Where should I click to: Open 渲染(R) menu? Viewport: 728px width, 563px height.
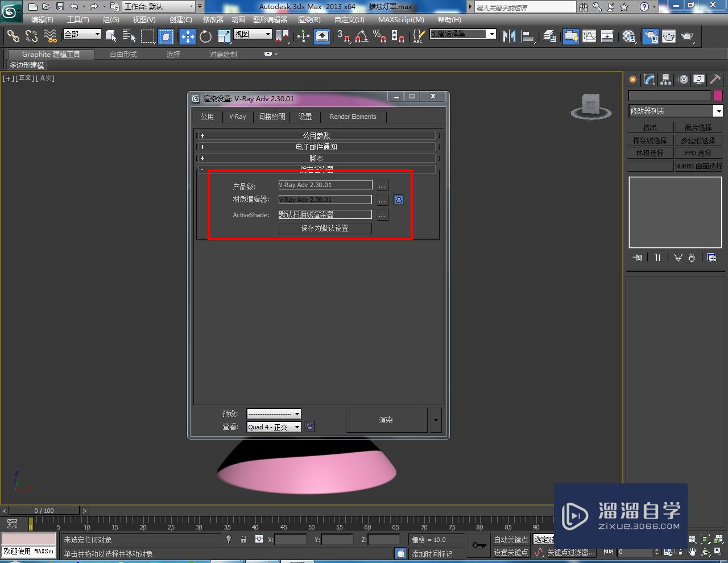[309, 19]
